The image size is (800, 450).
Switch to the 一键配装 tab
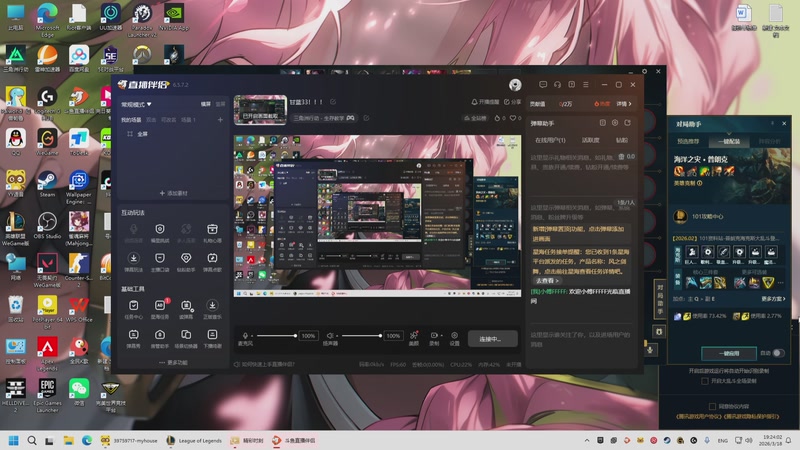[729, 141]
